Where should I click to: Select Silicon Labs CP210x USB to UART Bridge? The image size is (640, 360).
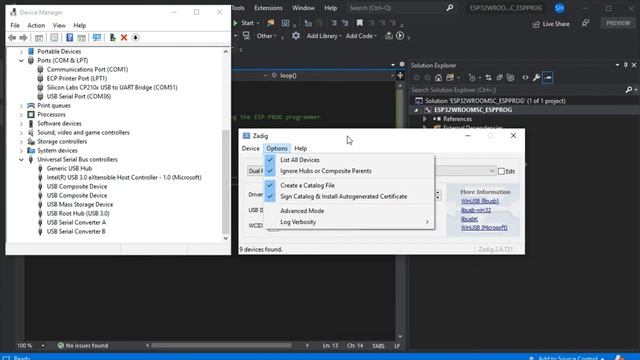[112, 87]
